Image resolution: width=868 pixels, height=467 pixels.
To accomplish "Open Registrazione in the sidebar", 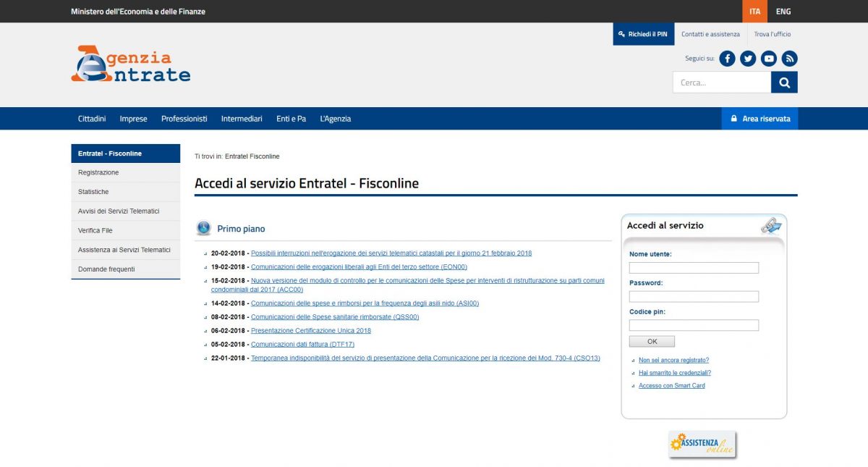I will (126, 172).
